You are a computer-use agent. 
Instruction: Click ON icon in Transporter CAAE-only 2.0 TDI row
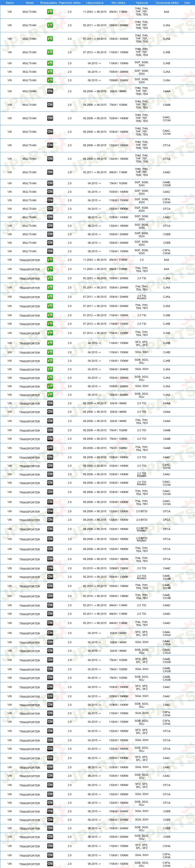pyautogui.click(x=50, y=568)
